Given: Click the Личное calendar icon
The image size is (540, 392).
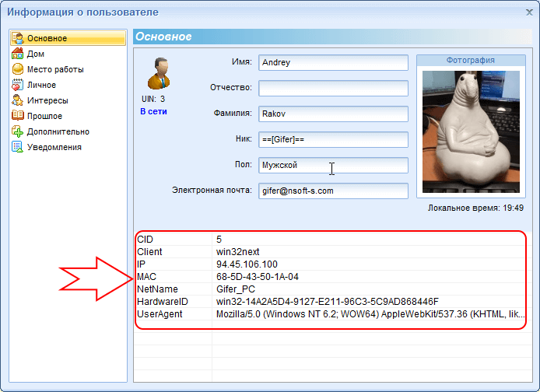Looking at the screenshot, I should click(x=18, y=85).
